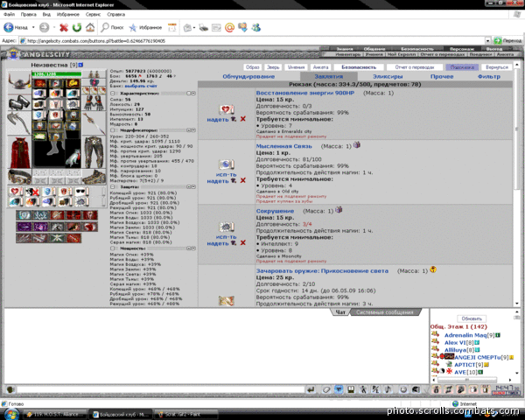The image size is (525, 420).
Task: Switch to the Эликсиры tab
Action: (388, 77)
